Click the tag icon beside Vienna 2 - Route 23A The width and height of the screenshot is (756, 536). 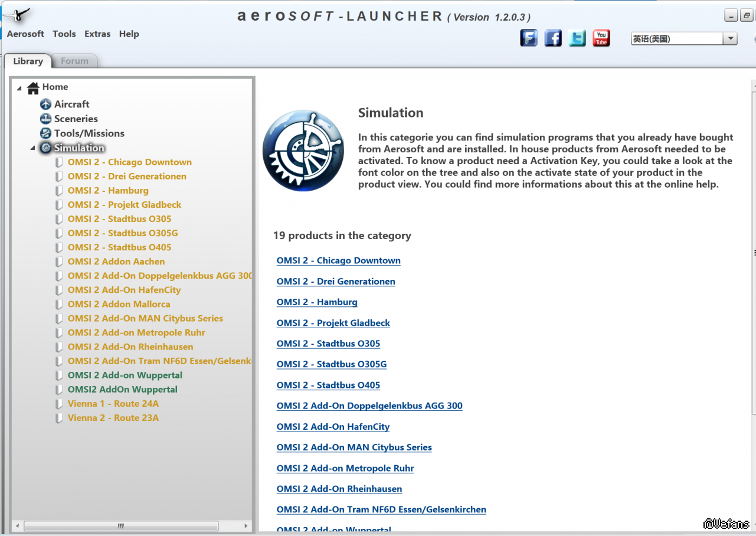(59, 418)
